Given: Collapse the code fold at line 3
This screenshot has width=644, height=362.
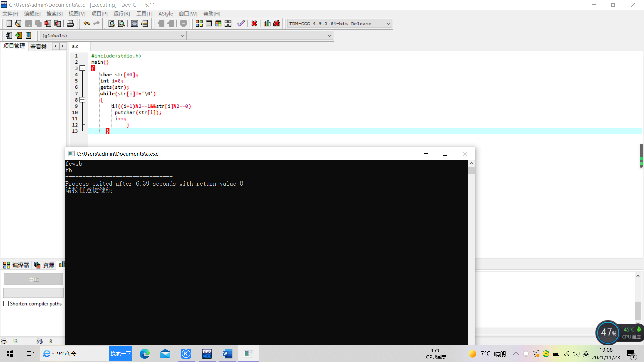Looking at the screenshot, I should click(83, 68).
